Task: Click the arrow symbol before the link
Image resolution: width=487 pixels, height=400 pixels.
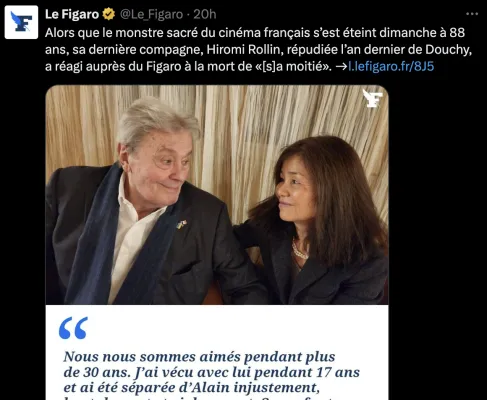Action: tap(341, 67)
